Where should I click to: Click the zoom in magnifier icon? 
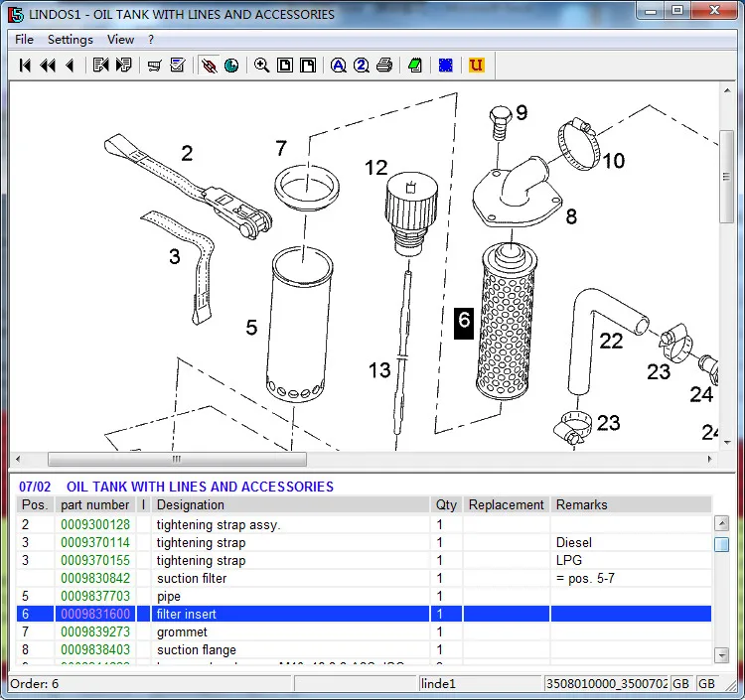(x=261, y=66)
